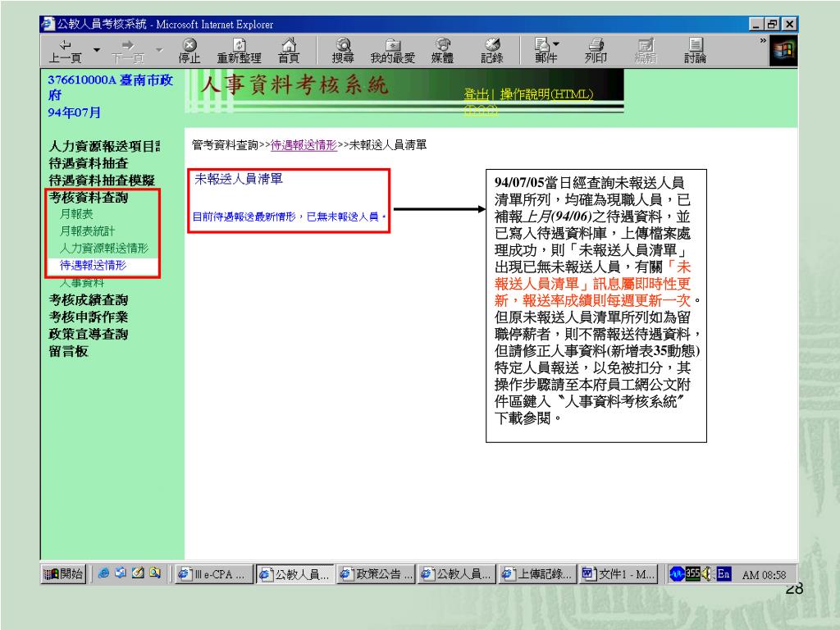Click the Media (媒體) toolbar icon

click(442, 51)
